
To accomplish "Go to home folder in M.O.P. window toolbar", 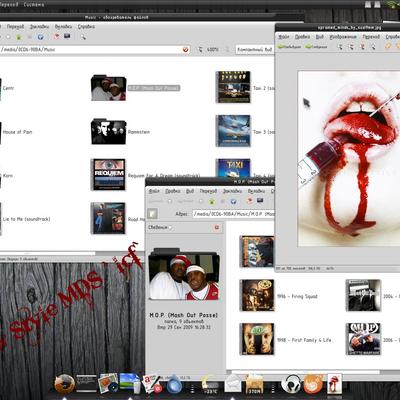I will coord(212,201).
